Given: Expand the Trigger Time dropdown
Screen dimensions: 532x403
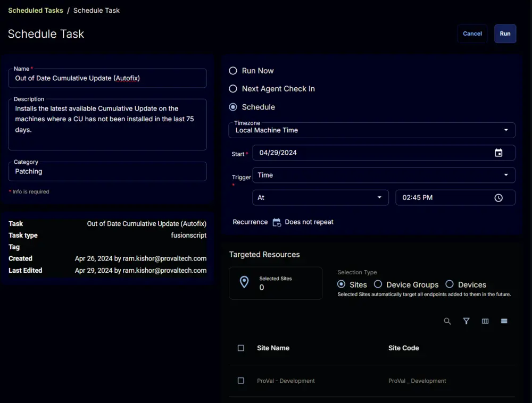Looking at the screenshot, I should click(384, 175).
